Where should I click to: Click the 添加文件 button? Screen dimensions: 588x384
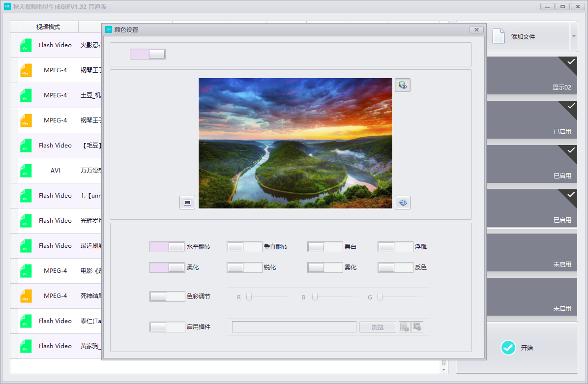(528, 36)
